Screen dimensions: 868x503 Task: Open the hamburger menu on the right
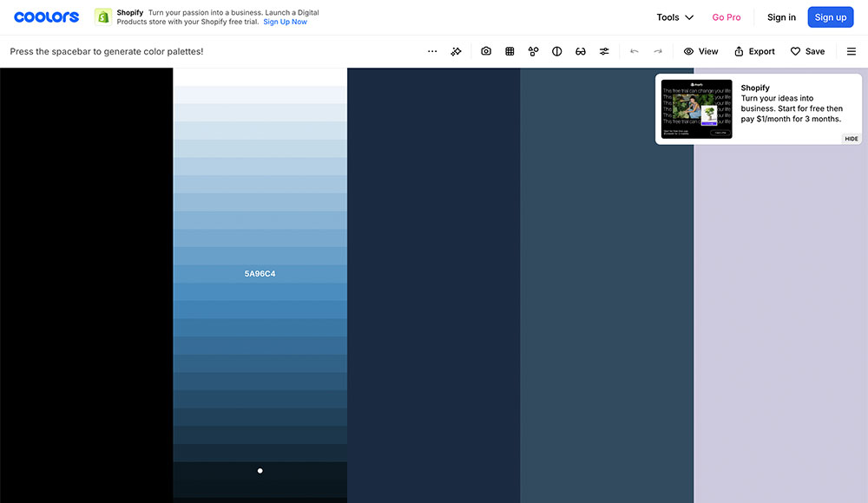click(852, 51)
